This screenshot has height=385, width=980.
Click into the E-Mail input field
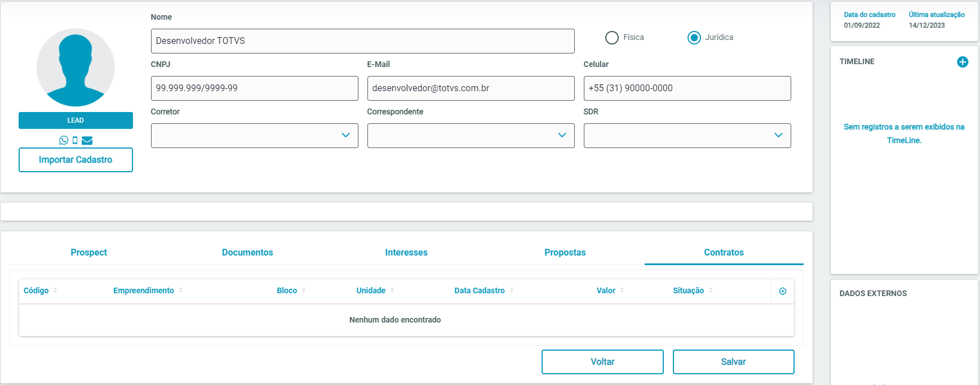coord(471,88)
